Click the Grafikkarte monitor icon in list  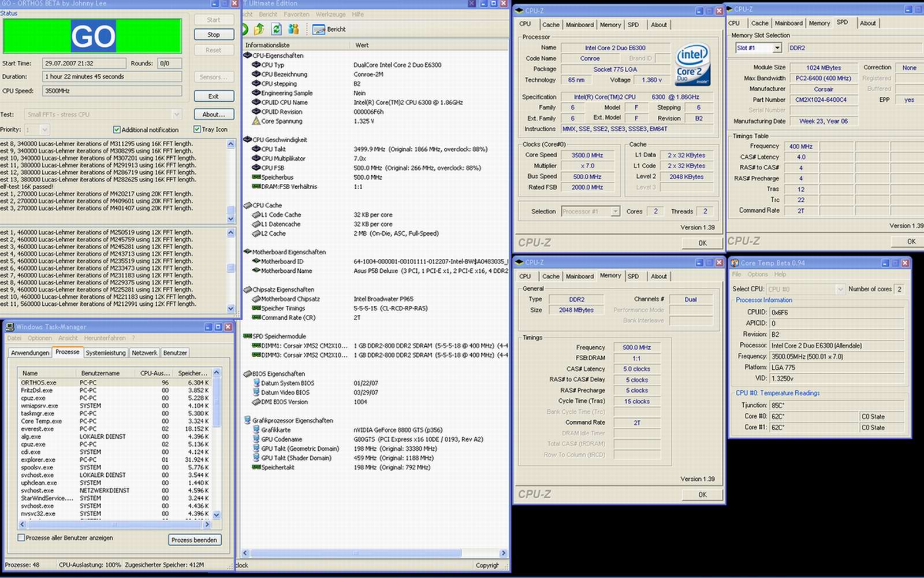256,430
